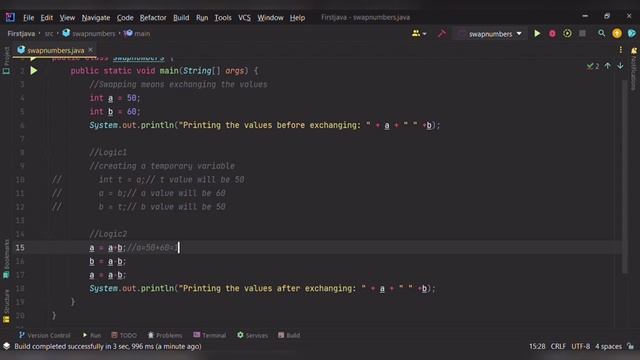Change CRLF line separator setting

[558, 346]
